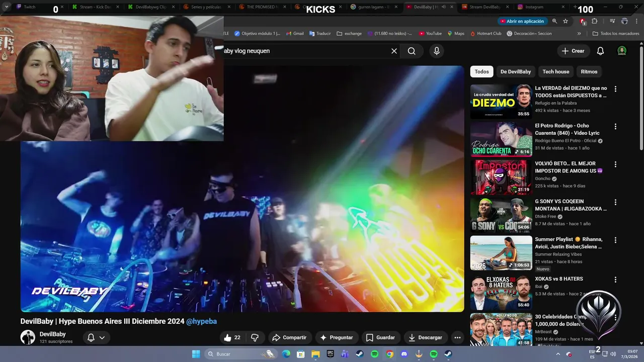The width and height of the screenshot is (644, 362).
Task: Open Epic Games Launcher from taskbar
Action: (330, 354)
